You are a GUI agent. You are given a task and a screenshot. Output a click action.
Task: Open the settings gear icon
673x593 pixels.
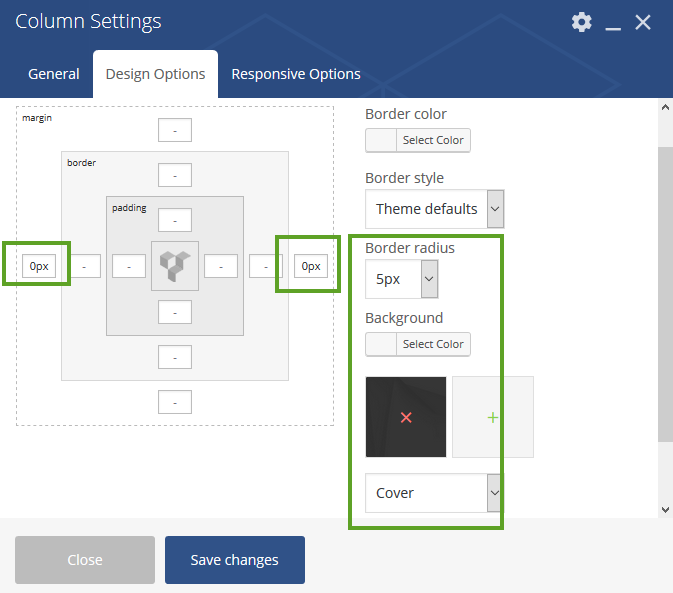pyautogui.click(x=582, y=22)
